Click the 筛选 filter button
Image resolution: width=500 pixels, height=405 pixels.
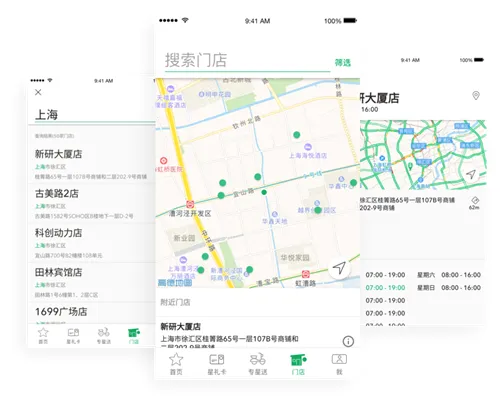[x=343, y=62]
